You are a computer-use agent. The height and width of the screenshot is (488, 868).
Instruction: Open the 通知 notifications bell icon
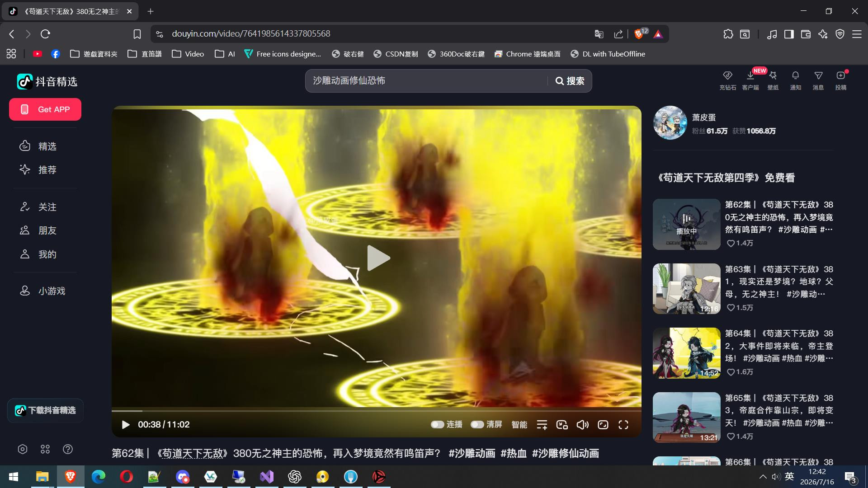click(795, 80)
